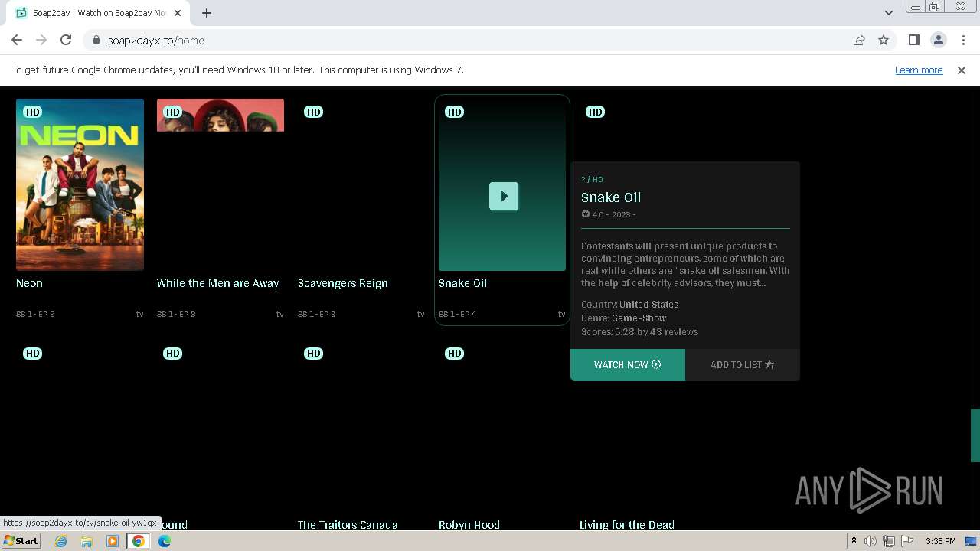Open The Traitors Canada title
Image resolution: width=980 pixels, height=551 pixels.
[348, 525]
